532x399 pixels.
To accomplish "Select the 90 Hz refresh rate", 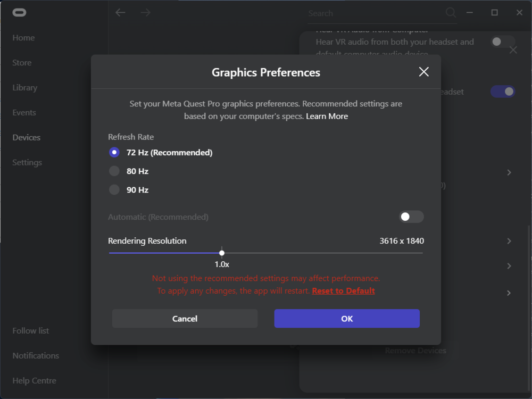I will (114, 190).
